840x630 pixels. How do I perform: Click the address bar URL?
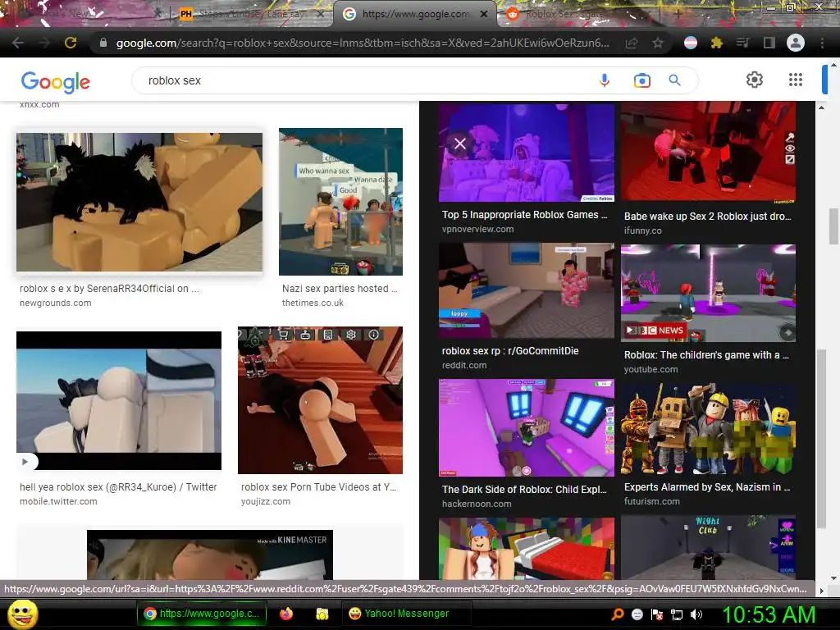(362, 43)
